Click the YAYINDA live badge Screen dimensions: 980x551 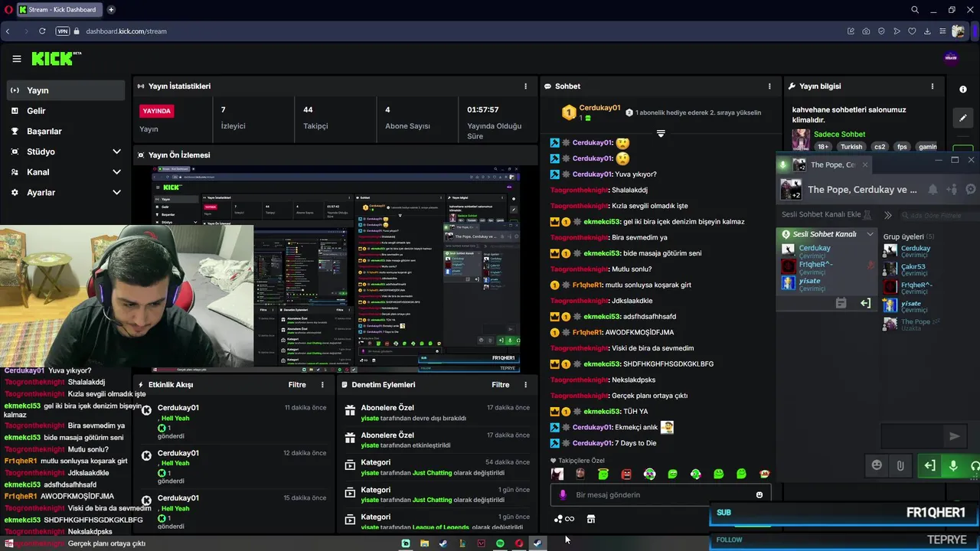pyautogui.click(x=156, y=111)
